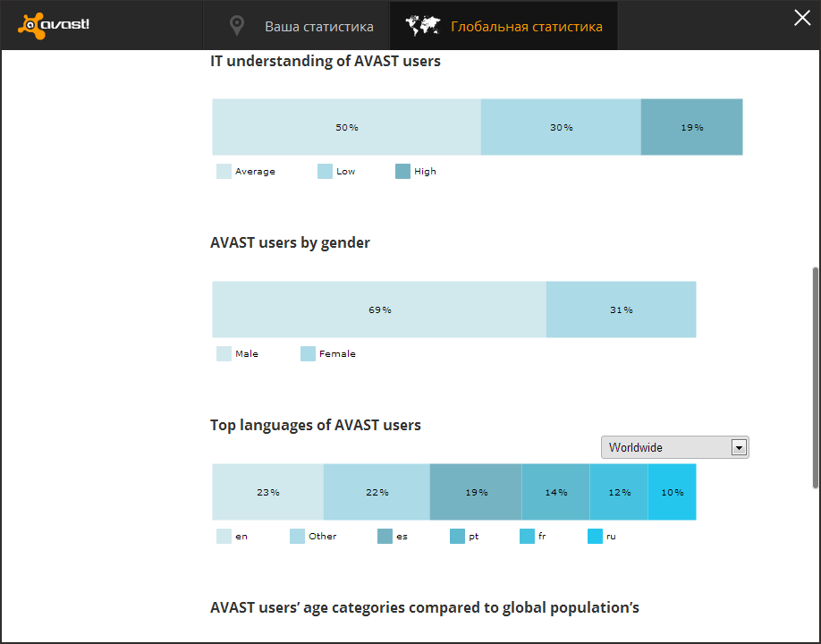Viewport: 821px width, 644px height.
Task: Click the ru language legend swatch
Action: (x=595, y=537)
